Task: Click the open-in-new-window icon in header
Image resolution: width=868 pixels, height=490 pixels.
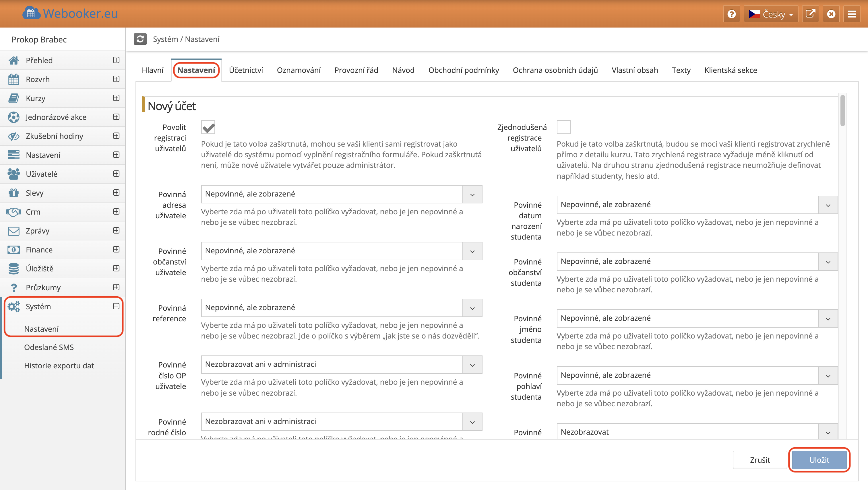Action: tap(810, 14)
